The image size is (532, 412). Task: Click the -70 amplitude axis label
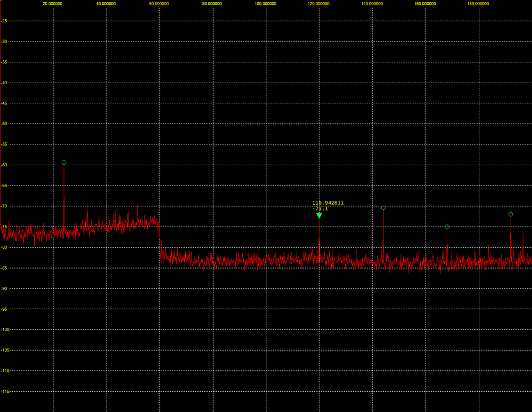(x=4, y=206)
